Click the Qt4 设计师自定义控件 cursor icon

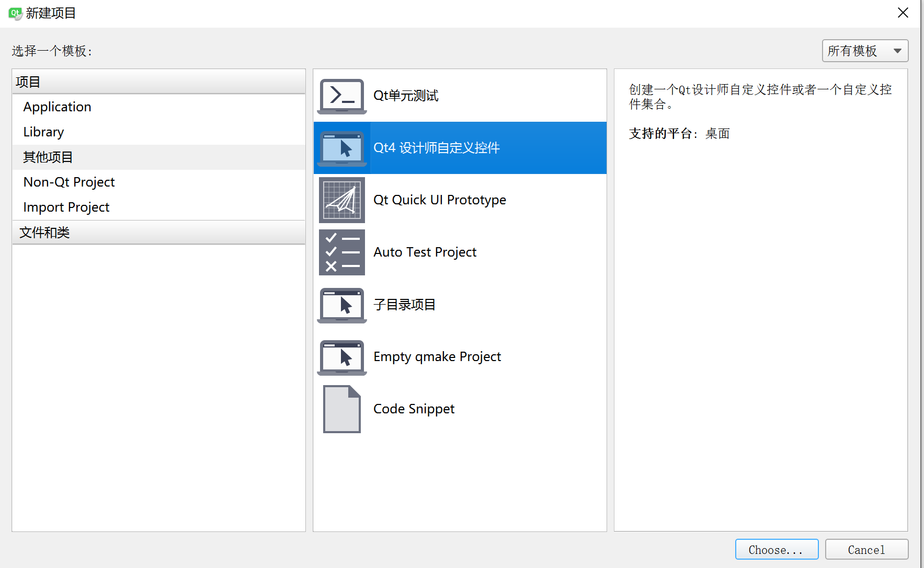pos(341,148)
